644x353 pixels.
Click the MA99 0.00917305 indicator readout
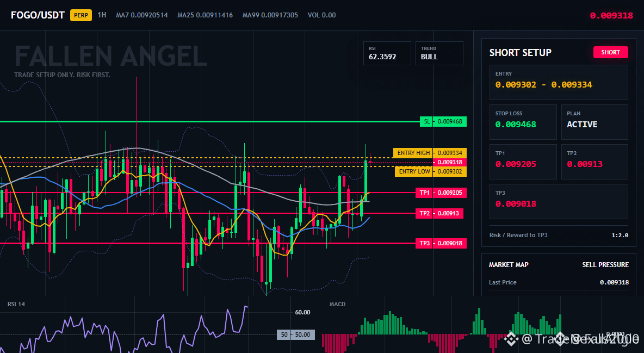pyautogui.click(x=270, y=15)
